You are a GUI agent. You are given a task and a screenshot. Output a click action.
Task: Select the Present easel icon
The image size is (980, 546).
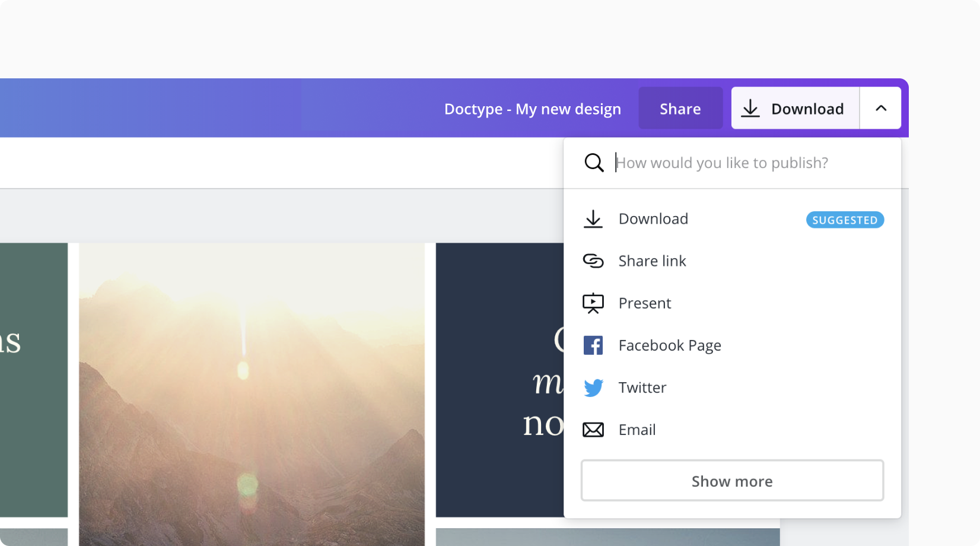(x=593, y=303)
